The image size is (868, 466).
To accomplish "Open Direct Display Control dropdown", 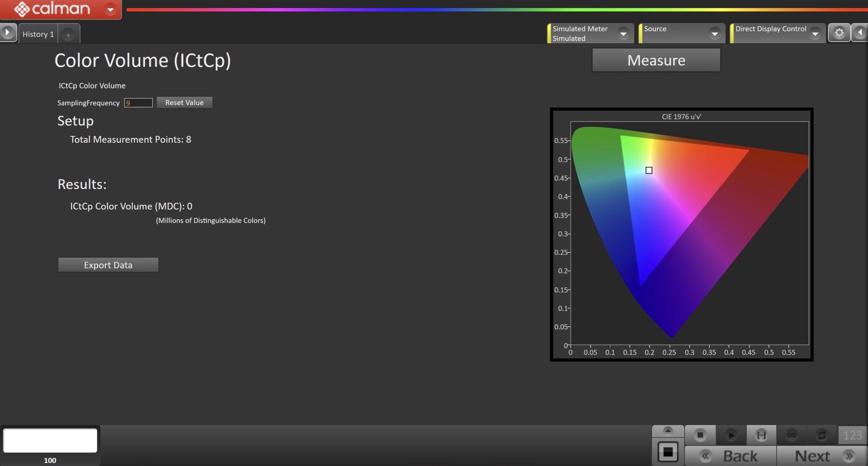I will tap(815, 34).
